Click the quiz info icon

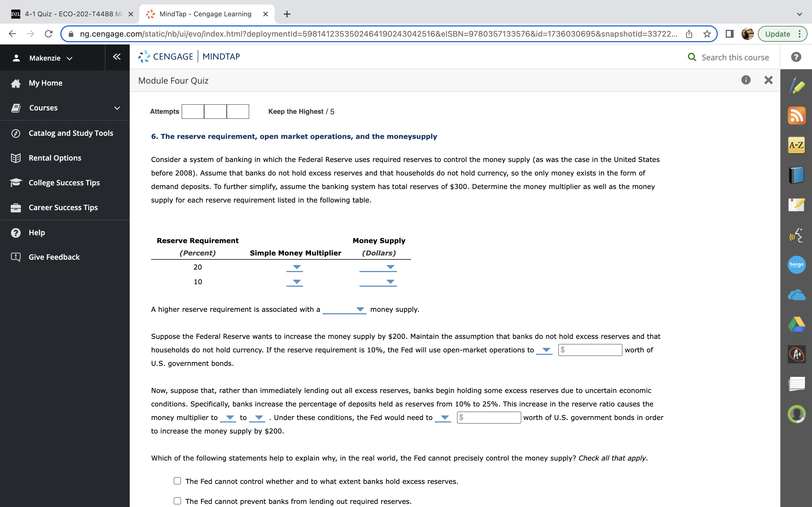745,80
